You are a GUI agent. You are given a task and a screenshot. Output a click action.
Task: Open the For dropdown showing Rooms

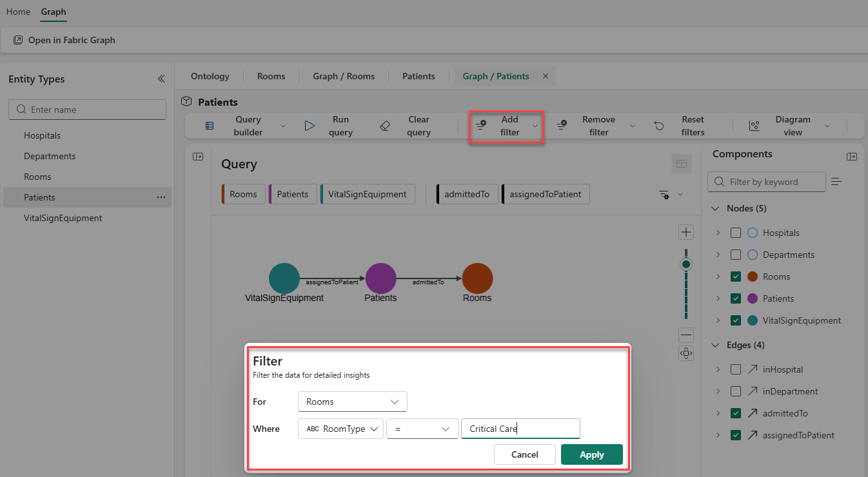coord(353,402)
